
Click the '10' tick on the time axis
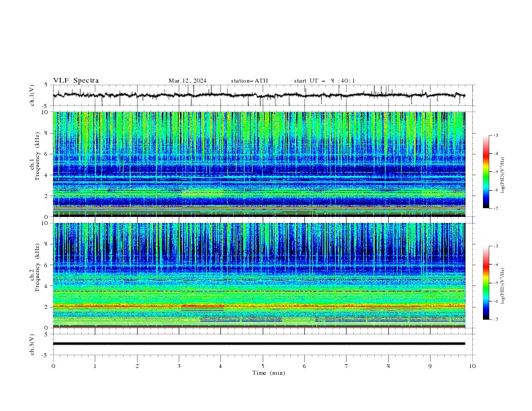pyautogui.click(x=472, y=366)
